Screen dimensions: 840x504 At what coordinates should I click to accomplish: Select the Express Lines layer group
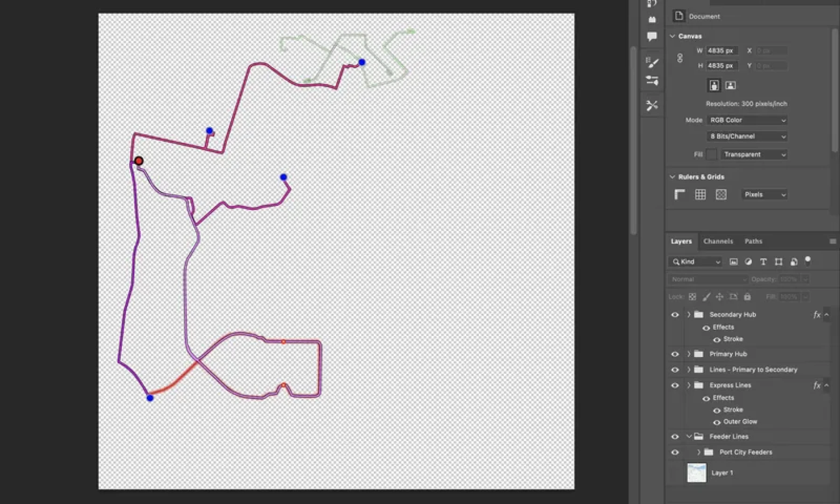pyautogui.click(x=730, y=385)
